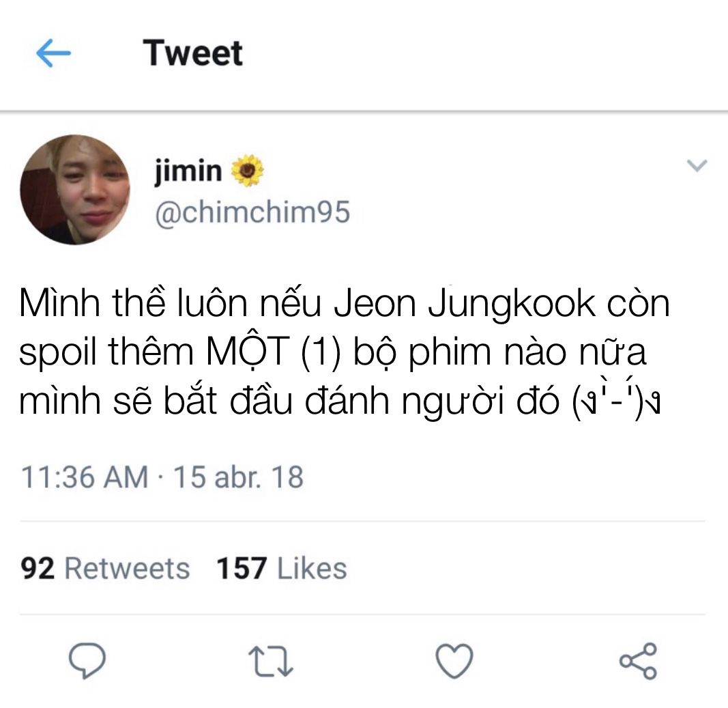Screen dimensions: 728x708
Task: Tap the sunflower emoji beside jimin
Action: (x=247, y=171)
